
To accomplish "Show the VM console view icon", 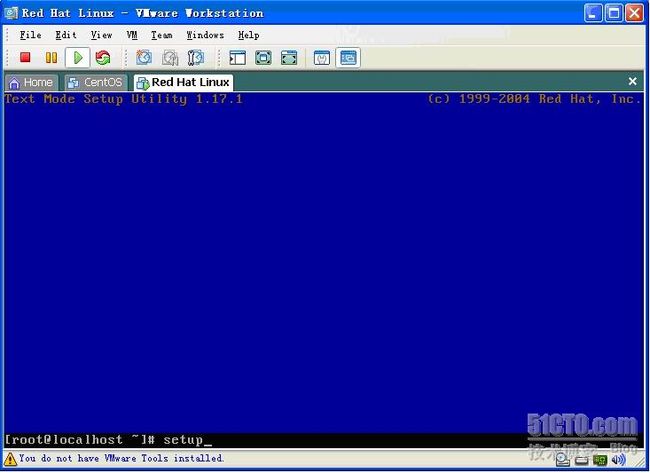I will point(348,58).
